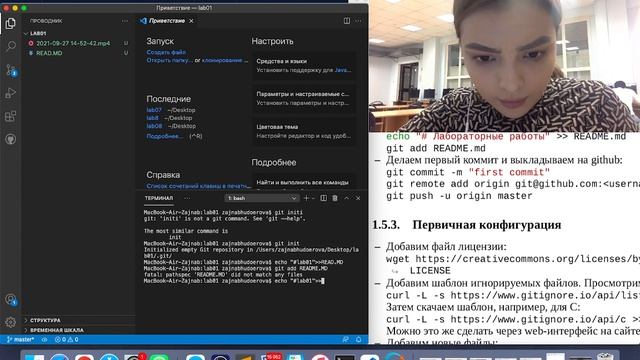Click the ПРОВОДНИК panel title
This screenshot has height=360, width=640.
pyautogui.click(x=46, y=21)
